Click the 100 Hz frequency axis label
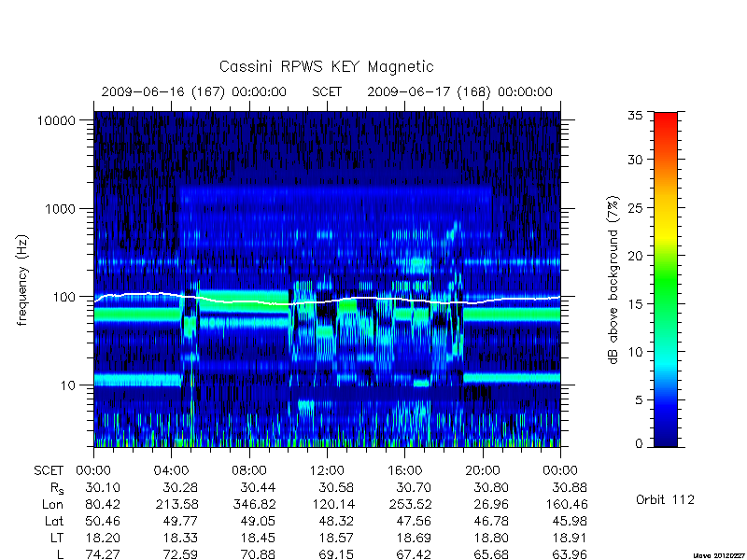This screenshot has height=560, width=747. click(64, 297)
